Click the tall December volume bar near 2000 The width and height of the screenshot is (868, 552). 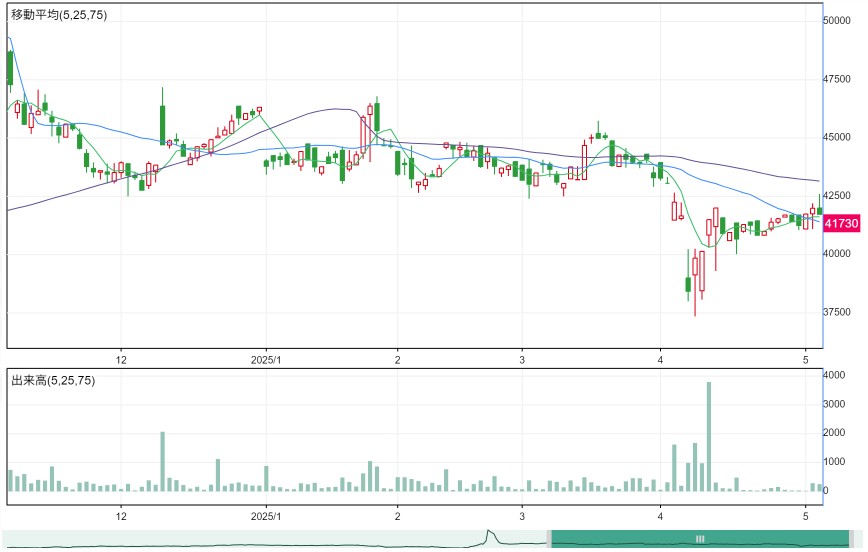click(x=163, y=461)
